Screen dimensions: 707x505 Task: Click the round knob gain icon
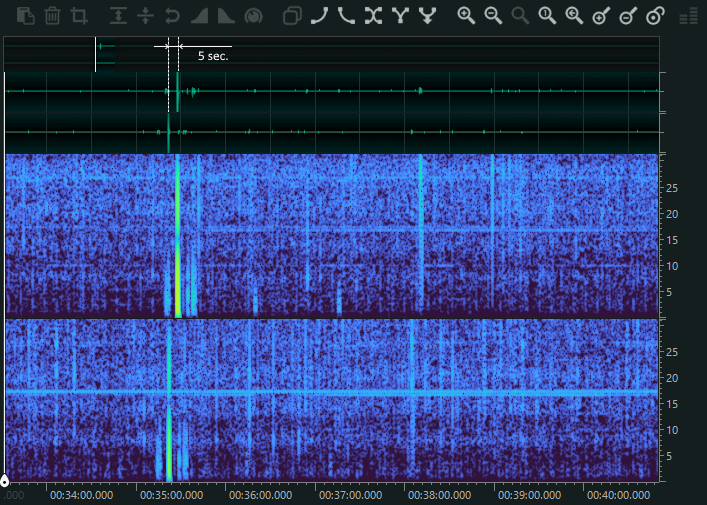(252, 16)
